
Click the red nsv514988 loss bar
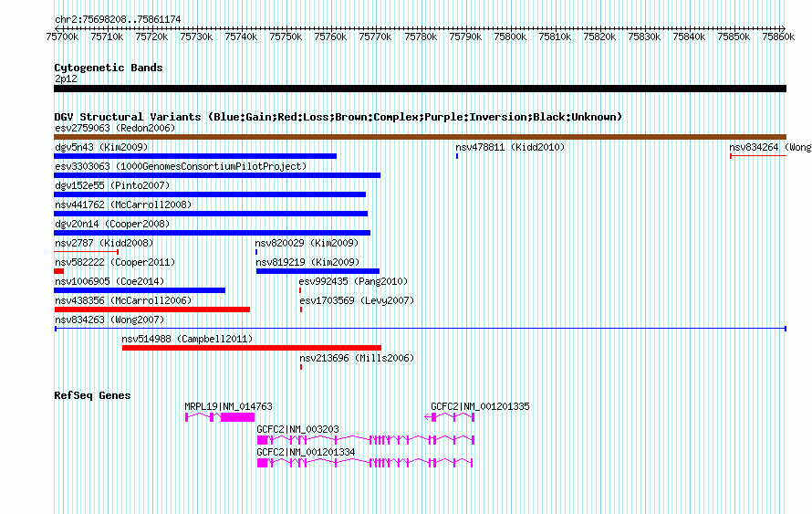click(252, 348)
